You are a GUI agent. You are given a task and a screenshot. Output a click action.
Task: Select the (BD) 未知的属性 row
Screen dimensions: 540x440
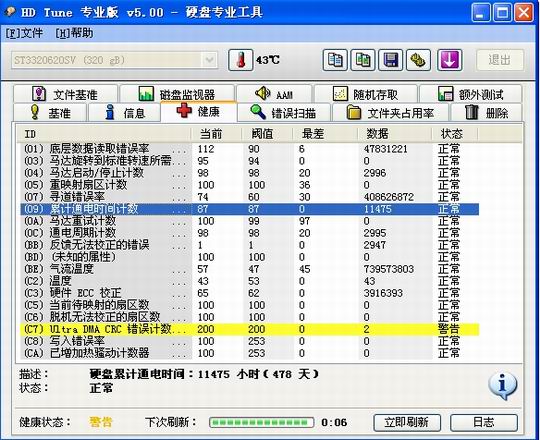tap(250, 257)
